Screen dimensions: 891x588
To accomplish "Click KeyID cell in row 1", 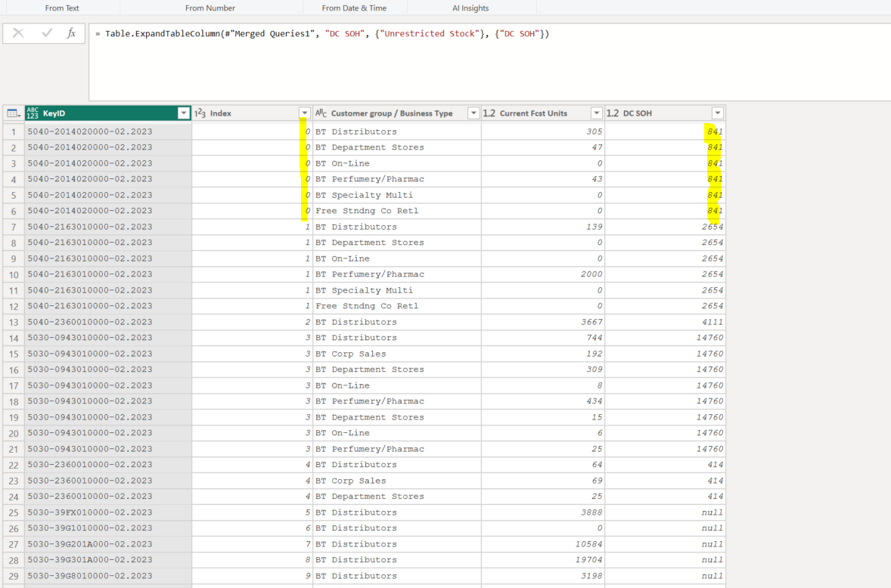I will pos(108,132).
